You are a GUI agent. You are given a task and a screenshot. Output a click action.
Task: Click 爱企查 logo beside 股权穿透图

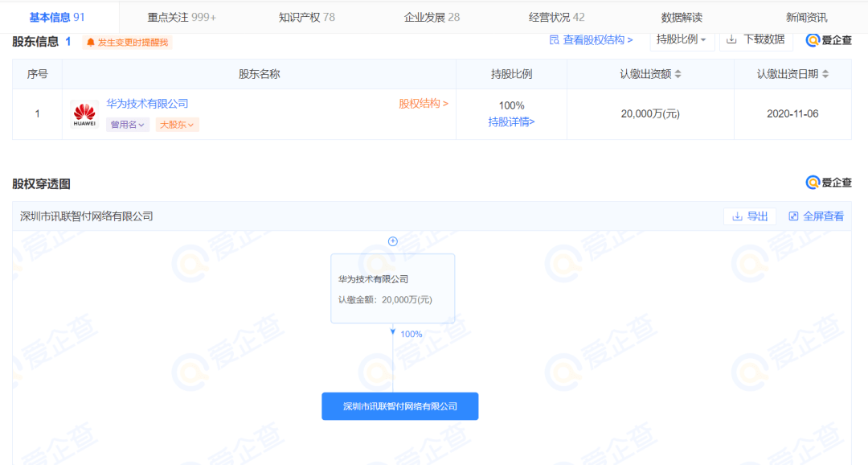(x=829, y=183)
